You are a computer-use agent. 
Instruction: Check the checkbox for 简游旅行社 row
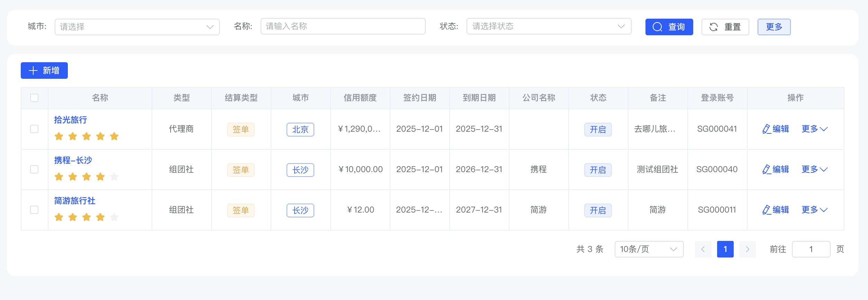(x=34, y=210)
